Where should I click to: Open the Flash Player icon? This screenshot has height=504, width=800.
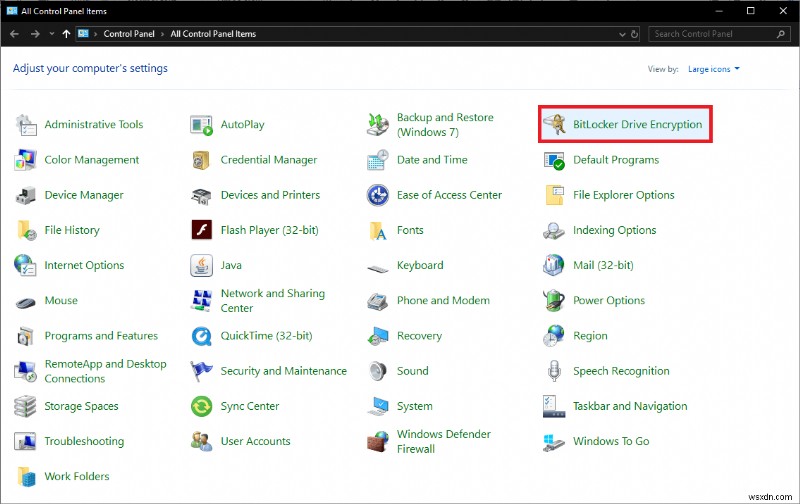coord(202,230)
